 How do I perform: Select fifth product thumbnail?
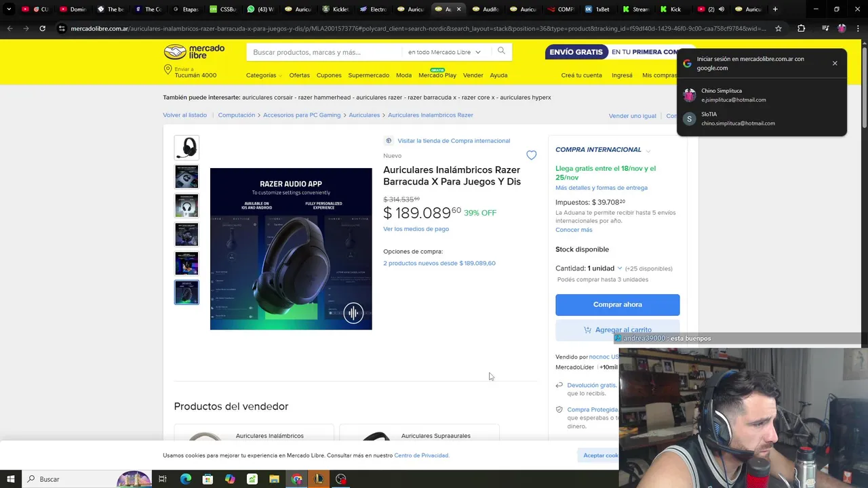[x=186, y=263]
